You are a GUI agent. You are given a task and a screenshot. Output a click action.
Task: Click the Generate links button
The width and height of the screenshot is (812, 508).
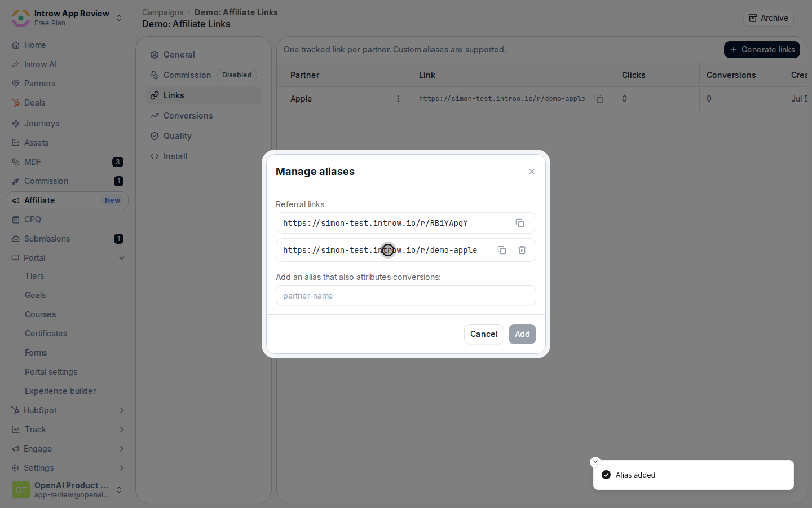point(762,50)
